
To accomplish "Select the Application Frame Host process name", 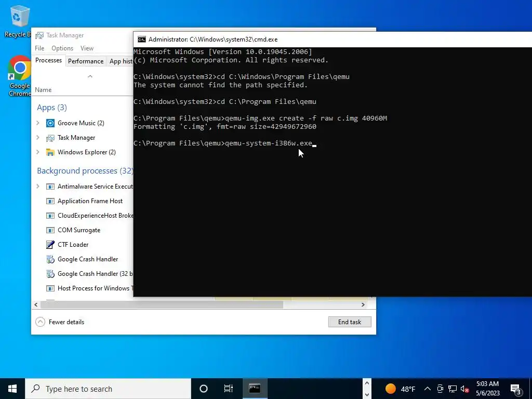I will 90,201.
